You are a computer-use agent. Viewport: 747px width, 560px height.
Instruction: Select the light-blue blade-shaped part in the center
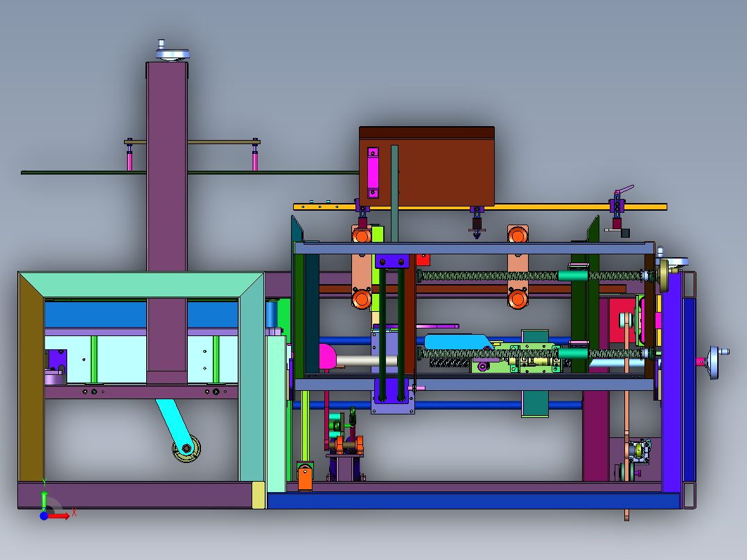[458, 342]
